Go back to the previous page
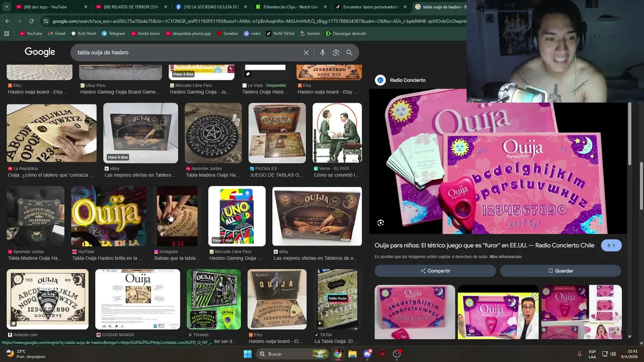The height and width of the screenshot is (362, 644). tap(7, 21)
